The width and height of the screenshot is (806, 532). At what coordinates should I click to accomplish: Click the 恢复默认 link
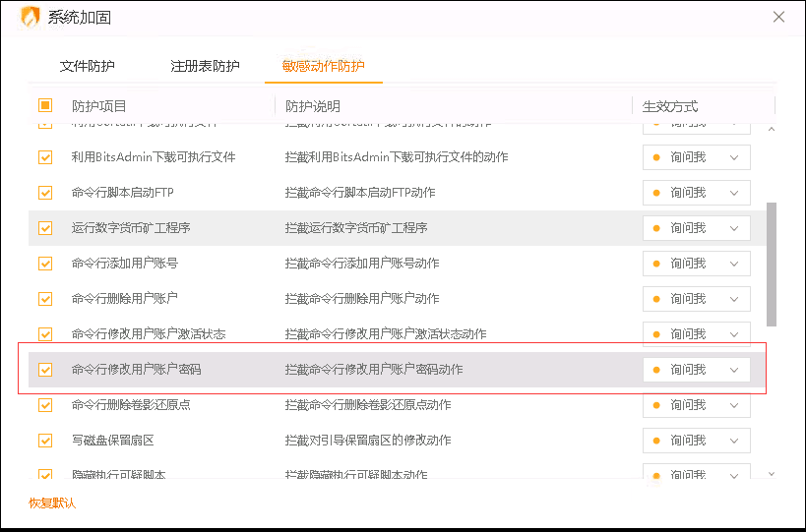[x=52, y=503]
